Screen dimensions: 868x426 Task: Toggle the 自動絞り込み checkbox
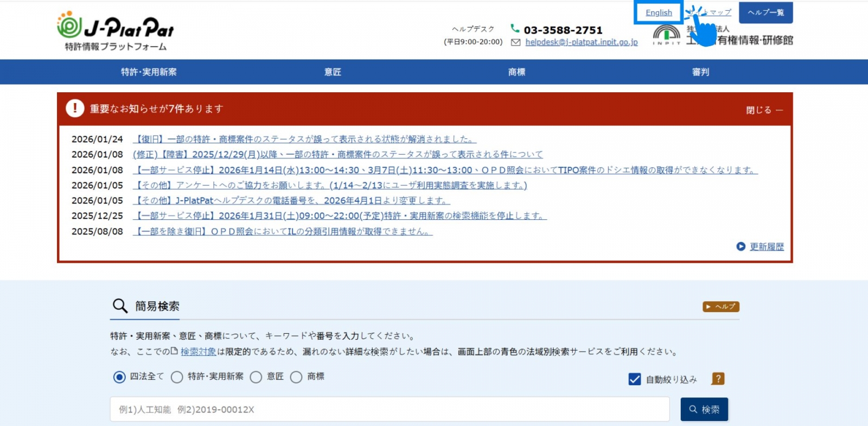click(x=634, y=379)
